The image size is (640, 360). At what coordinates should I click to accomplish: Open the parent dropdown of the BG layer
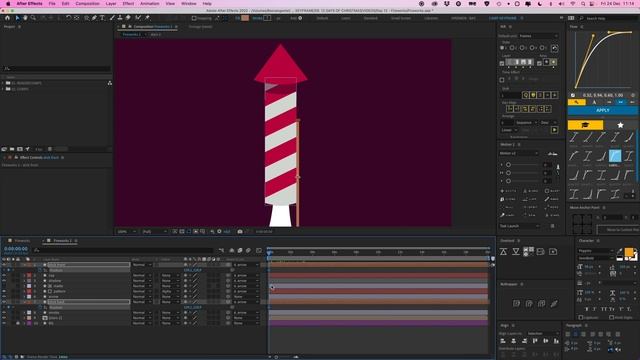[246, 323]
